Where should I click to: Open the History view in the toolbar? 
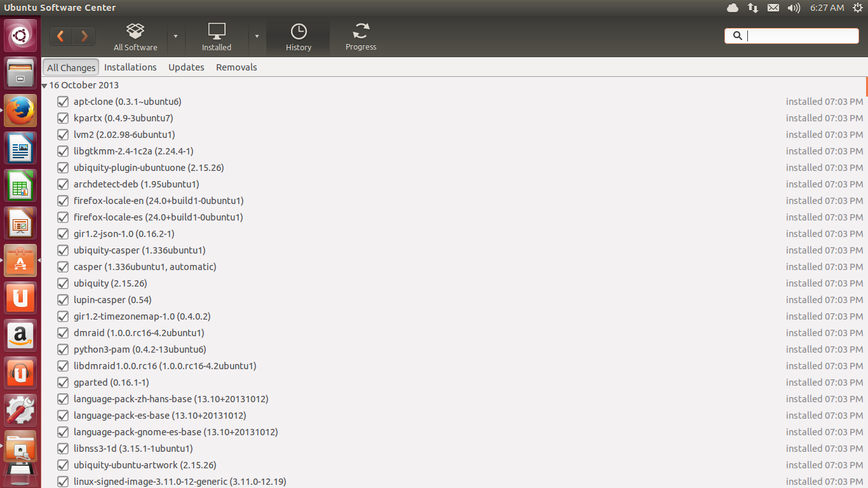pyautogui.click(x=298, y=36)
